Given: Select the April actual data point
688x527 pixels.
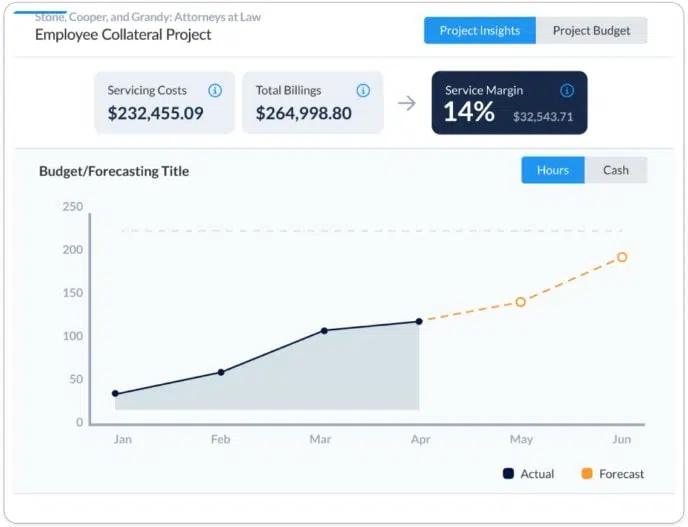Looking at the screenshot, I should click(x=419, y=321).
